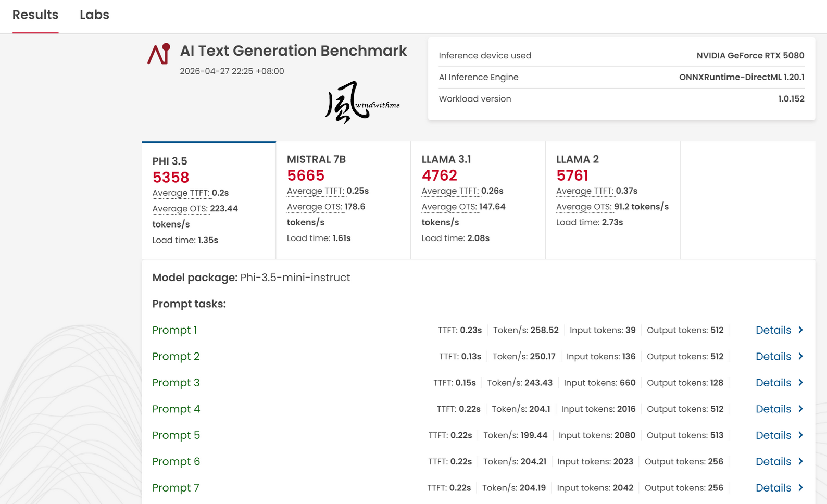Click Details text for Prompt 4
Image resolution: width=827 pixels, height=504 pixels.
point(773,409)
